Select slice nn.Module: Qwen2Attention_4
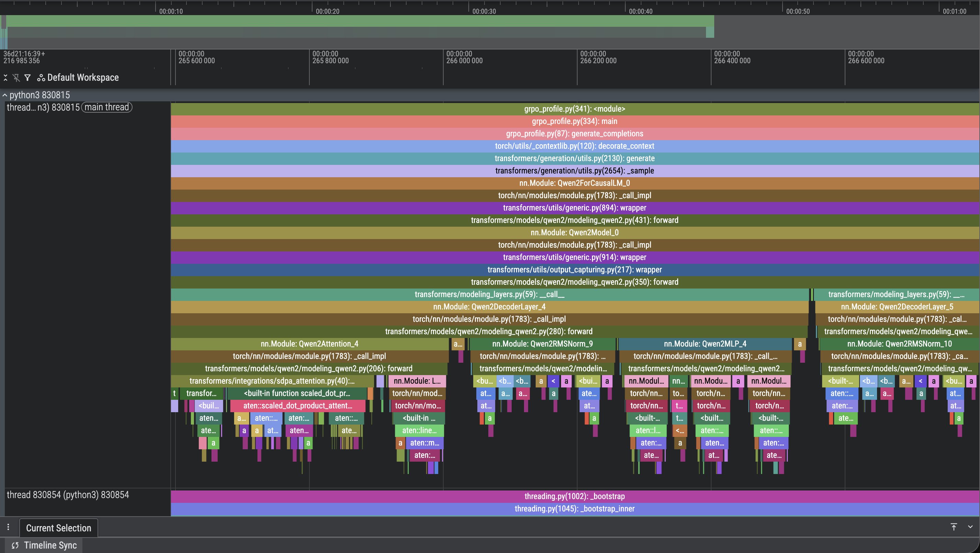The height and width of the screenshot is (553, 980). (x=310, y=344)
